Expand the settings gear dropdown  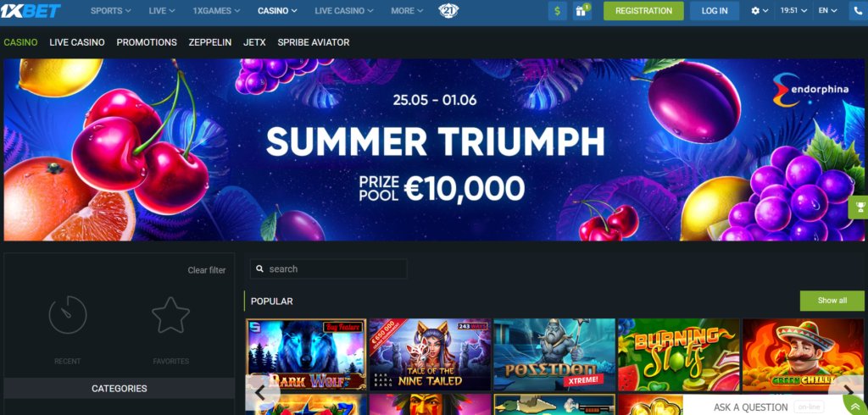pos(759,10)
